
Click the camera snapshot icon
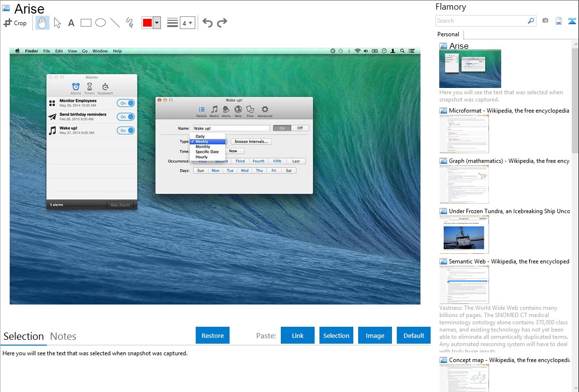point(545,21)
